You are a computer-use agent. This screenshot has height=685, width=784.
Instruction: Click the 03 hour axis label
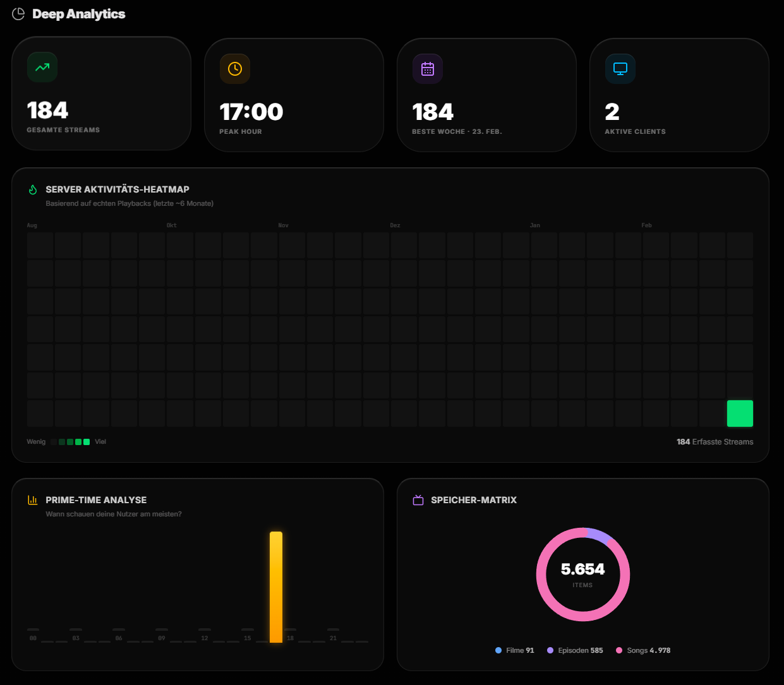point(76,638)
